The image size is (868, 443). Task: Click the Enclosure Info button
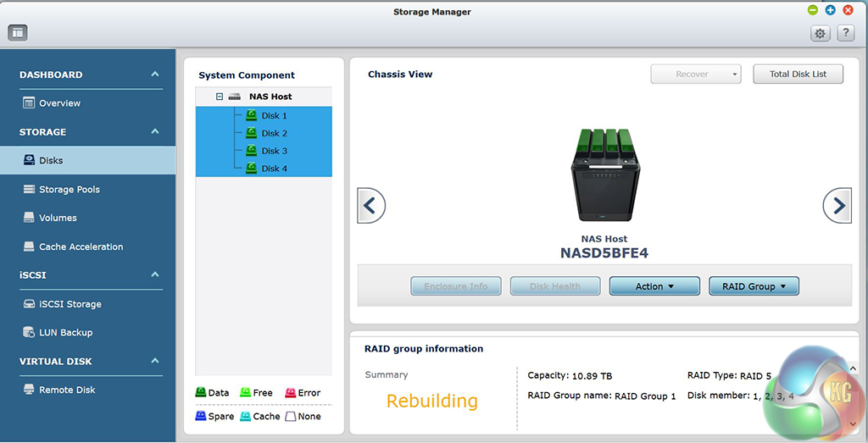click(x=456, y=286)
